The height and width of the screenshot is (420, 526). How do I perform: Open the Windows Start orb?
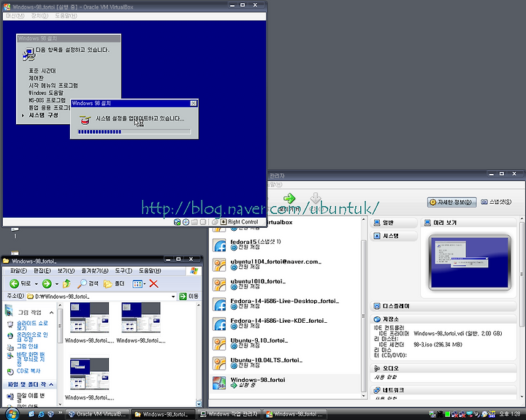12,414
